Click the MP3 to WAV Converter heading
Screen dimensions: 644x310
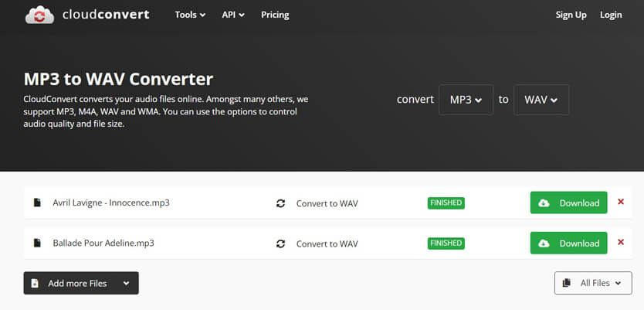[x=118, y=80]
